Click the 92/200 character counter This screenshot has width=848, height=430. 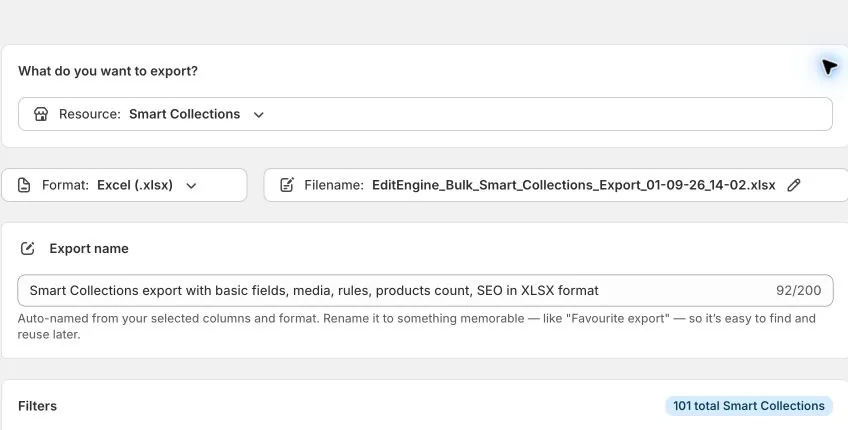point(798,290)
